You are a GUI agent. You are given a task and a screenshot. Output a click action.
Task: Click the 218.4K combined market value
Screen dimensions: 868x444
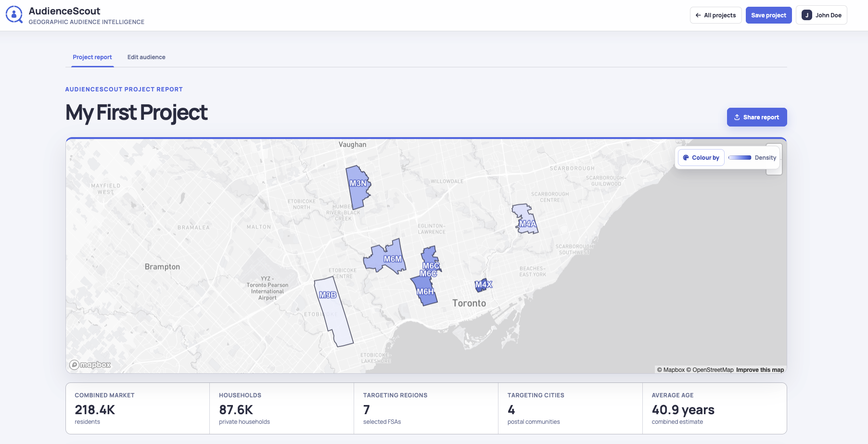[95, 410]
